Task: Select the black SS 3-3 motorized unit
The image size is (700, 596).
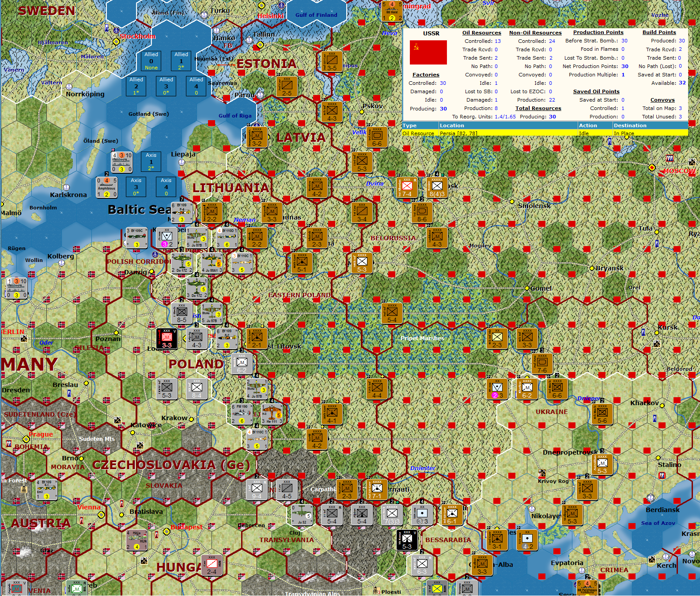Action: click(167, 338)
